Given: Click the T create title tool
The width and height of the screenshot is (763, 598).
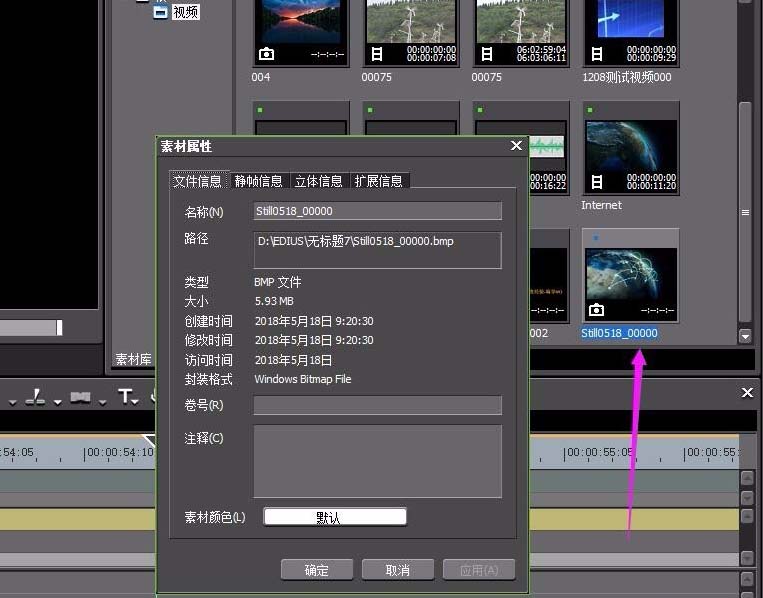Looking at the screenshot, I should click(125, 397).
